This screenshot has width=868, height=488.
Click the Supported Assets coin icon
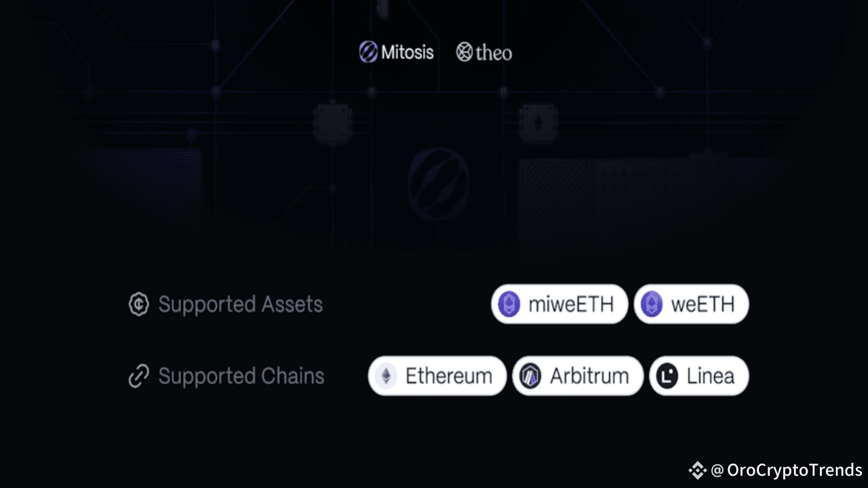139,304
